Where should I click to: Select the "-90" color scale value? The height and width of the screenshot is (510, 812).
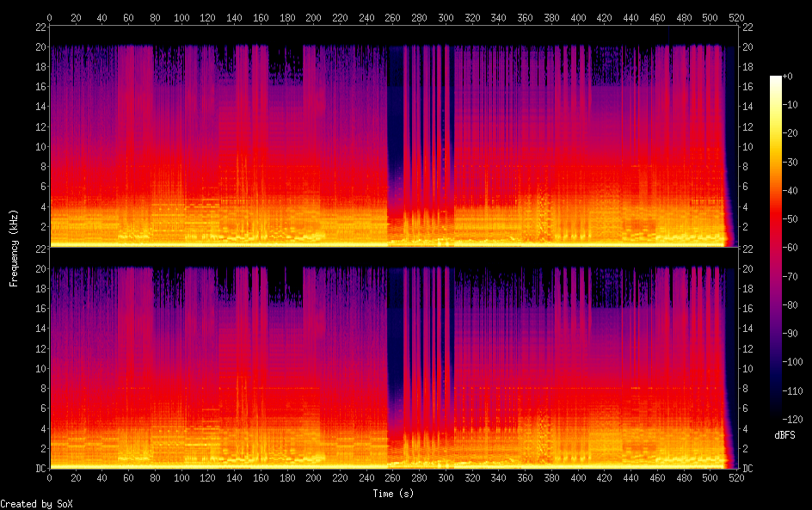[790, 334]
